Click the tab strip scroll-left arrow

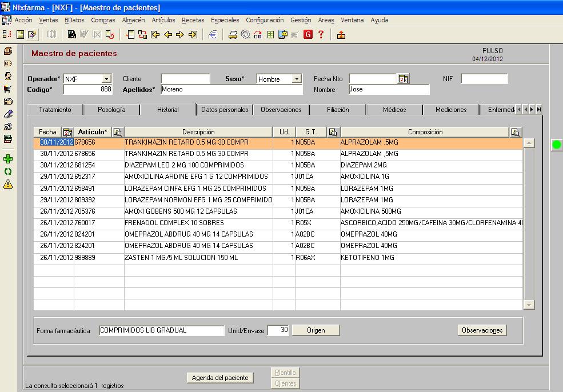[525, 110]
